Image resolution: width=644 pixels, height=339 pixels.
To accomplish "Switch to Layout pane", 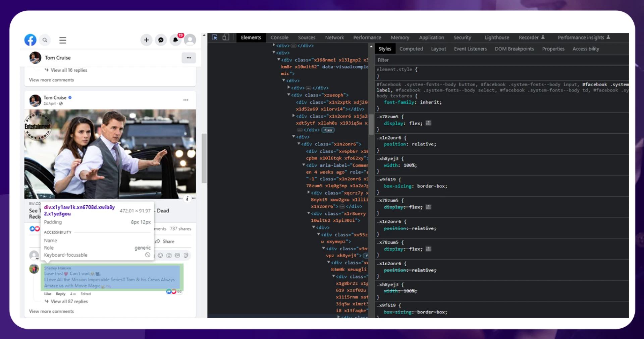I will (438, 49).
